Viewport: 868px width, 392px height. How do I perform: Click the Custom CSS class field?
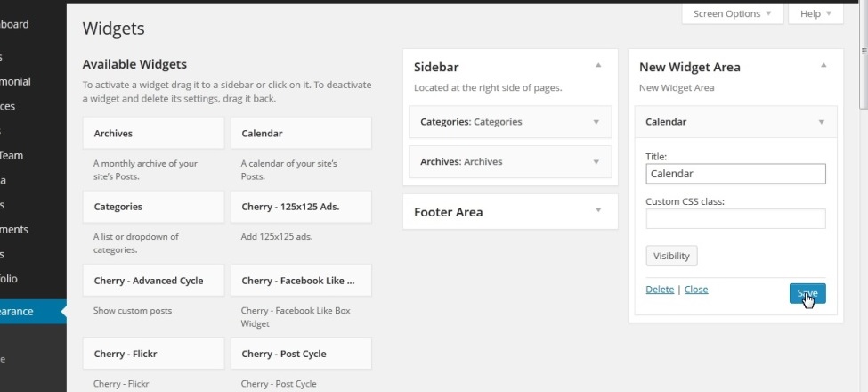tap(735, 218)
